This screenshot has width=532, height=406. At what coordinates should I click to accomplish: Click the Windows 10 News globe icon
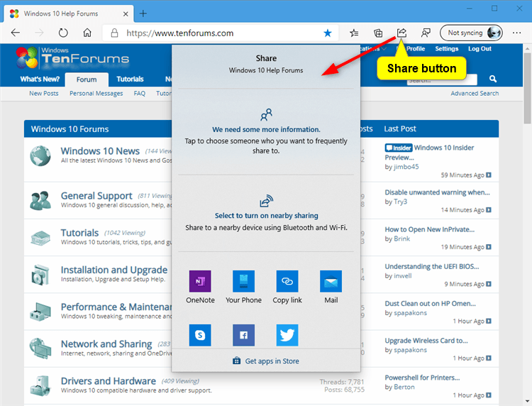coord(40,156)
